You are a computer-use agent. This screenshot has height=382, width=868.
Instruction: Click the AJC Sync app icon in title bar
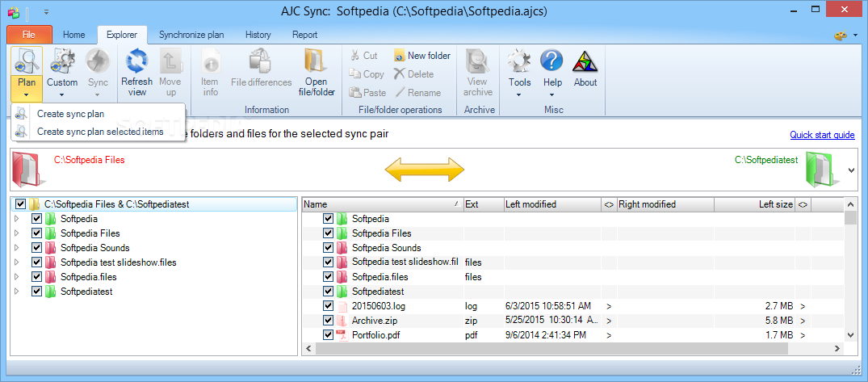click(14, 11)
